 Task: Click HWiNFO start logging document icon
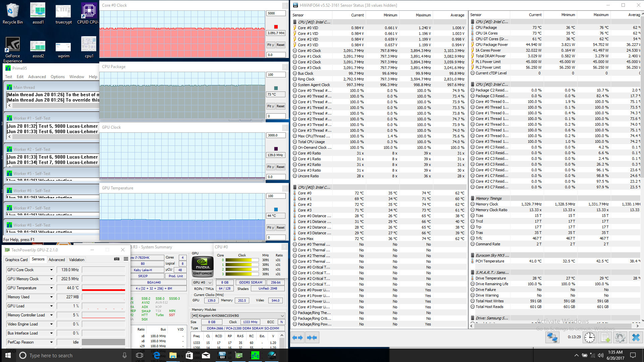click(x=605, y=337)
